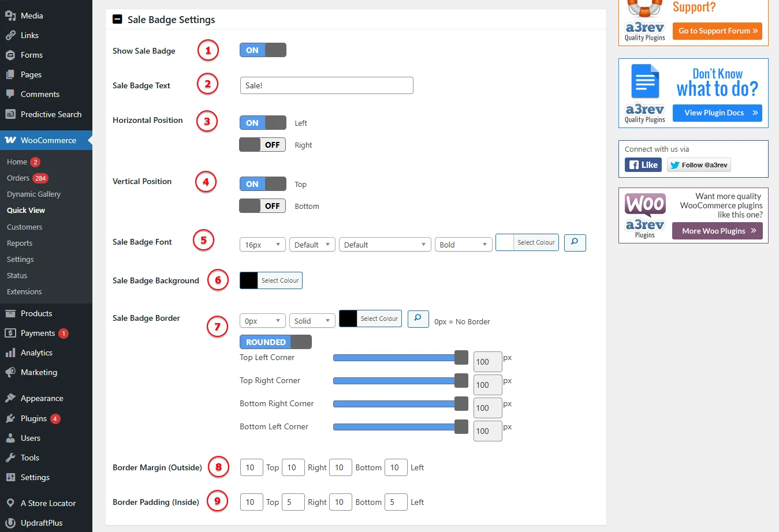Enable the Right horizontal position toggle
Image resolution: width=779 pixels, height=532 pixels.
263,145
